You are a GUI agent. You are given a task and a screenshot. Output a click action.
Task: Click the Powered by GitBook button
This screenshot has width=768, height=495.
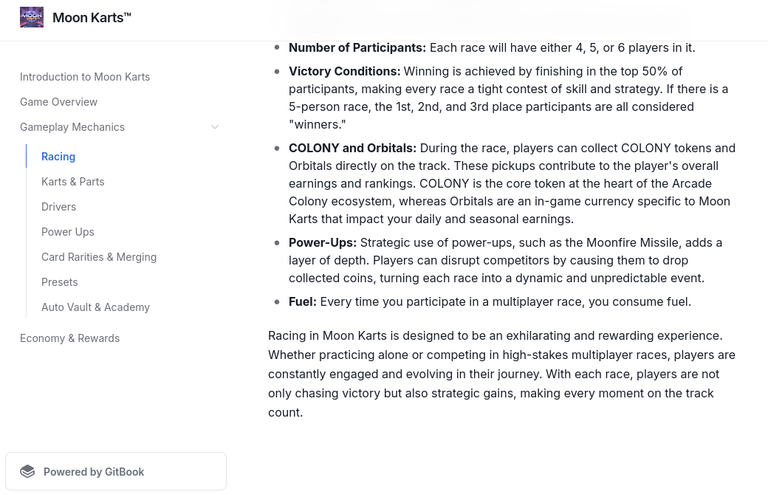[116, 471]
